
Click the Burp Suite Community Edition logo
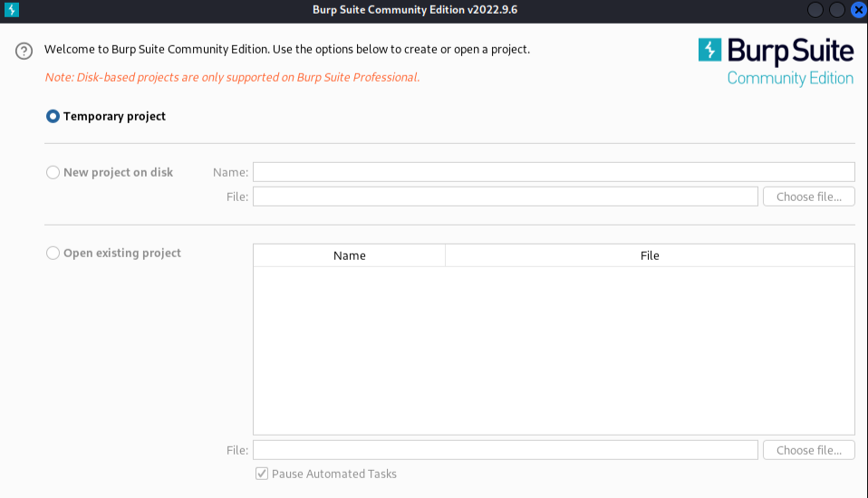[776, 62]
